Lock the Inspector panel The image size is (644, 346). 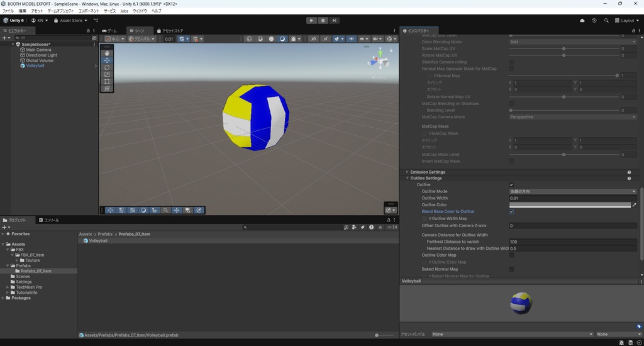pos(633,30)
